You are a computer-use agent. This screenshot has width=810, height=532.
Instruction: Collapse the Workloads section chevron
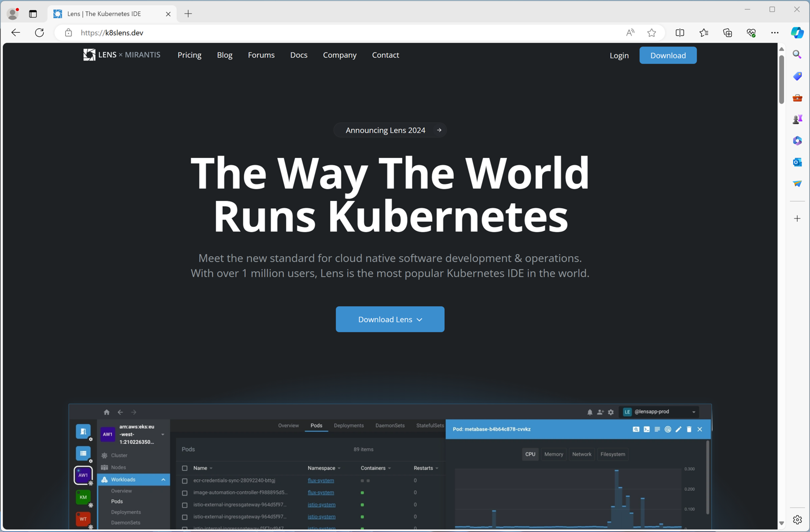pyautogui.click(x=163, y=480)
